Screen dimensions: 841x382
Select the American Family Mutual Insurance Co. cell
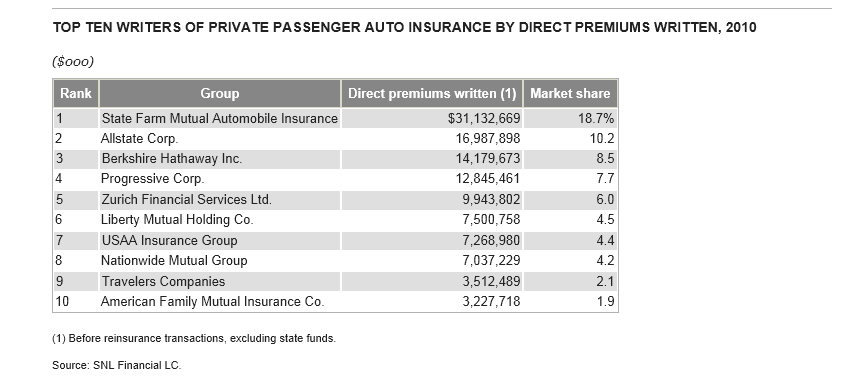[x=219, y=302]
